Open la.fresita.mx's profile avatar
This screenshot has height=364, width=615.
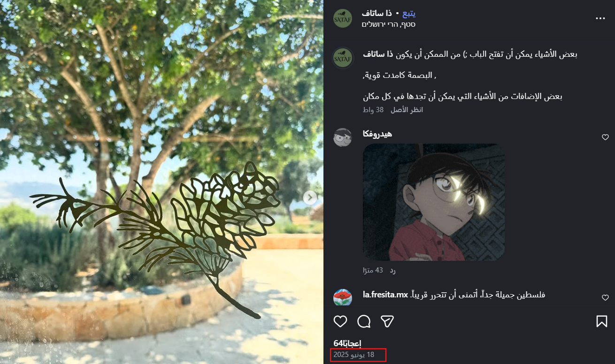coord(343,297)
